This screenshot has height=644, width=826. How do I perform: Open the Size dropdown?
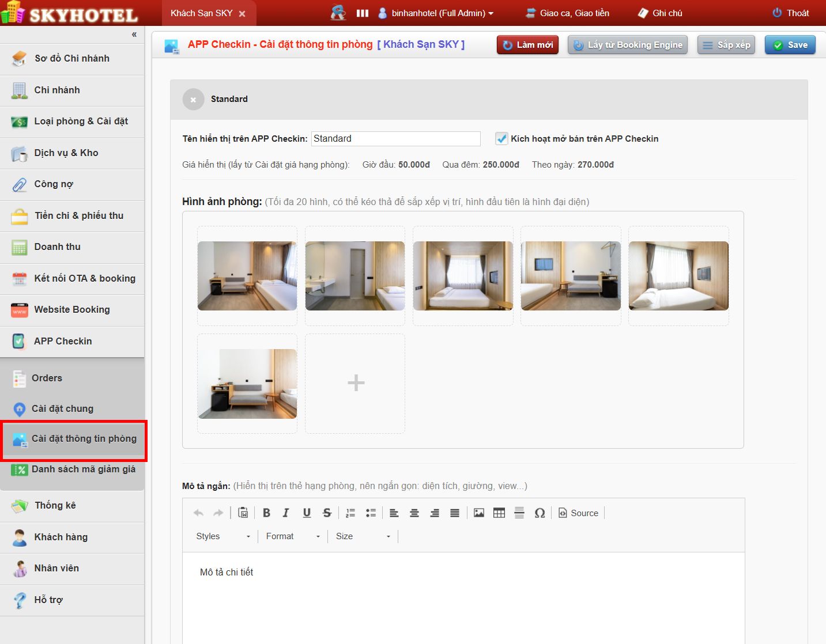[363, 536]
